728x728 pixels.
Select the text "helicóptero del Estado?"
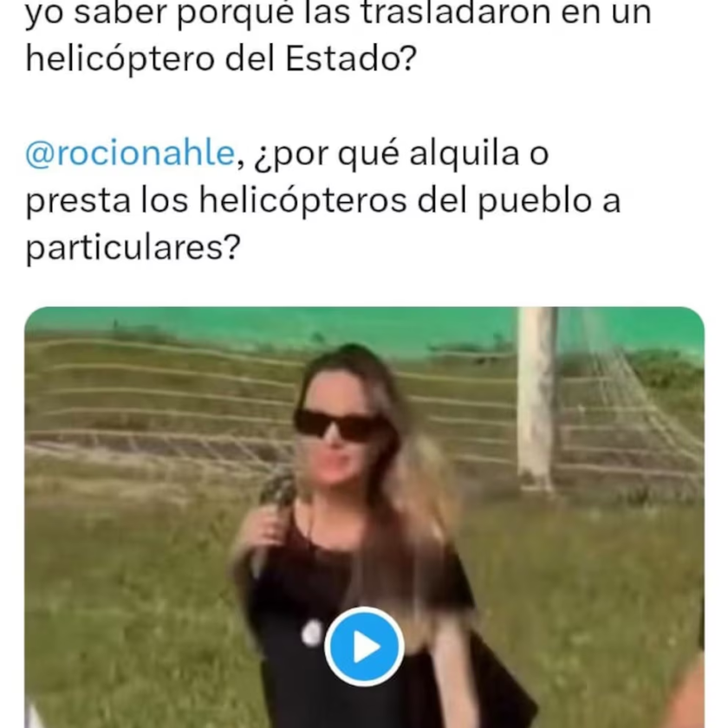pos(221,60)
